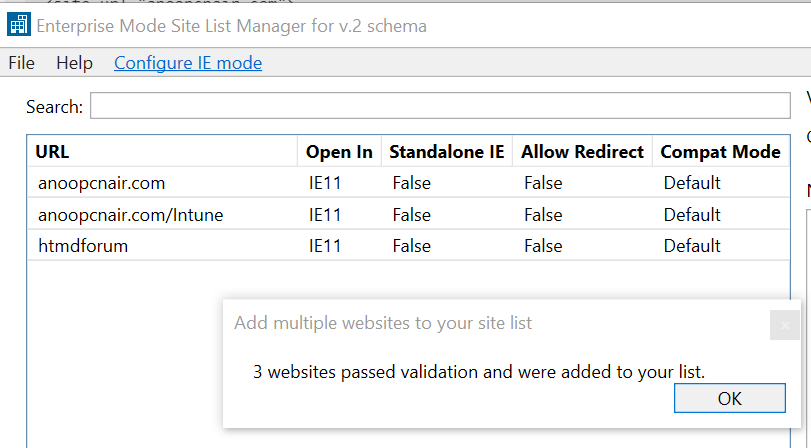Screen dimensions: 811x448
Task: Click Default compat mode for anoopcnair.com/Intune
Action: coord(692,214)
